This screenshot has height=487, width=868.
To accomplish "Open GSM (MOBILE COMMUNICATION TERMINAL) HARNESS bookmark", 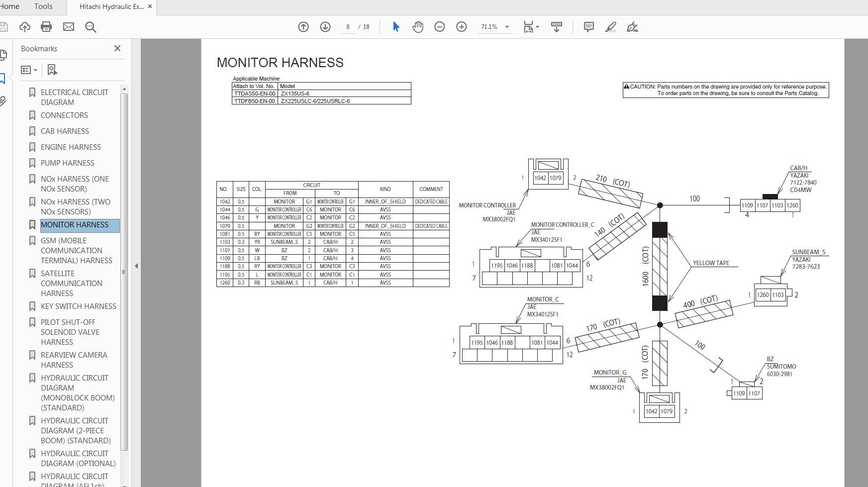I will [x=77, y=251].
